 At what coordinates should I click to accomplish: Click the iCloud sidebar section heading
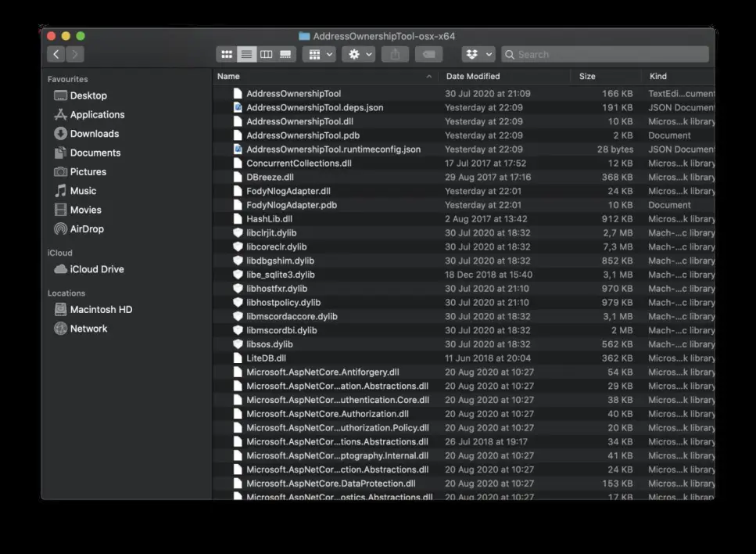pos(59,253)
